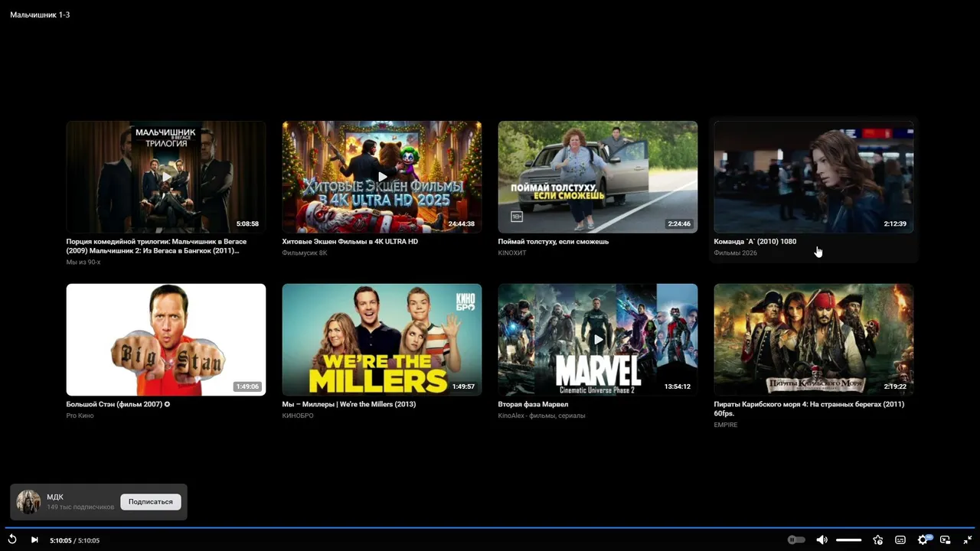The width and height of the screenshot is (980, 551).
Task: Open the МДК channel name
Action: click(55, 497)
